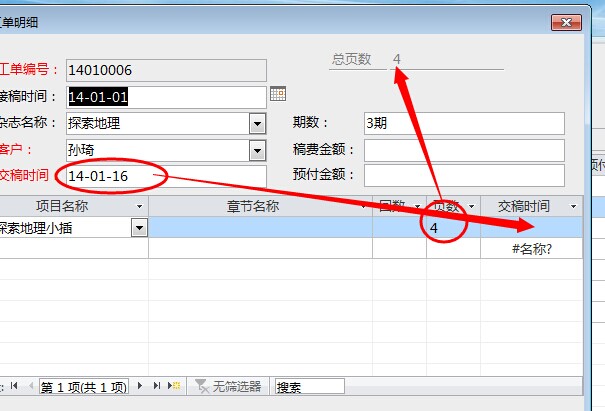
Task: Jump to last record in navigator
Action: 155,386
